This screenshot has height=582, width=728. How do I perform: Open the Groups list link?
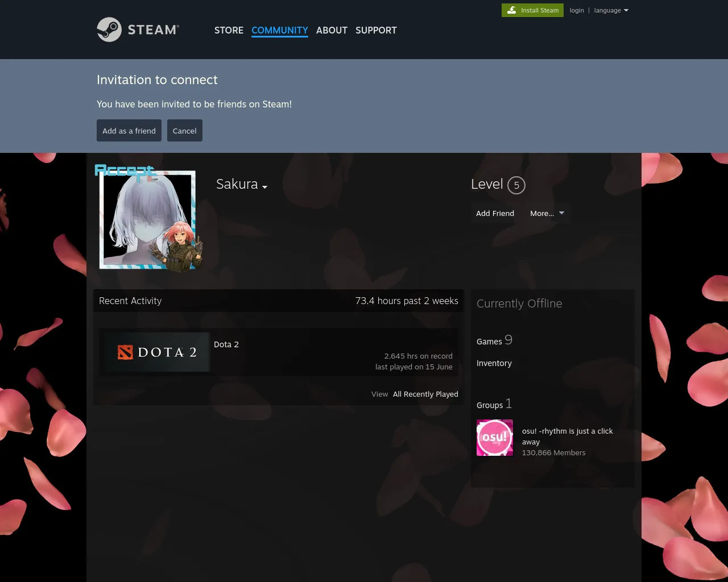pyautogui.click(x=494, y=404)
